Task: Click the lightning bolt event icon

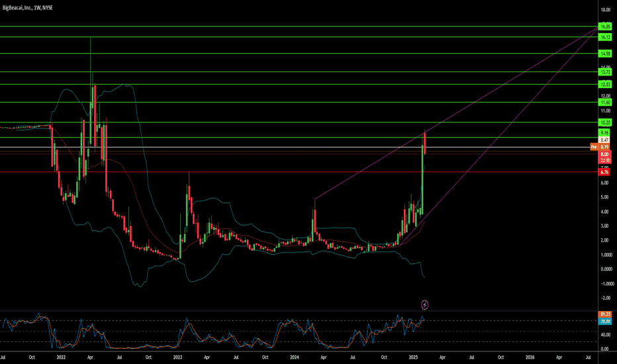Action: click(424, 304)
